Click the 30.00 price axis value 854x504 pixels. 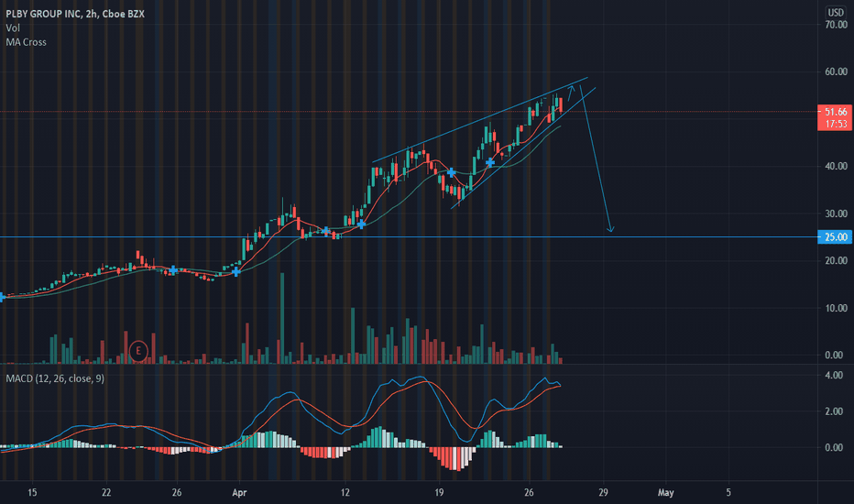click(x=836, y=214)
